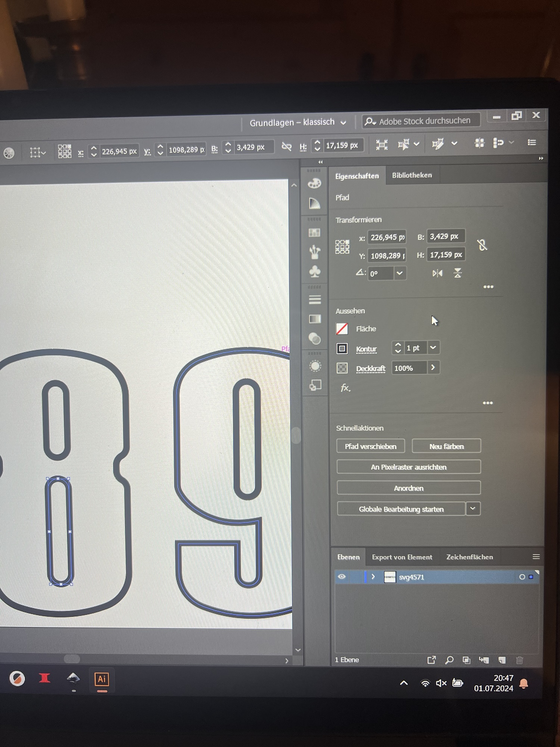Click the Illustrator icon in taskbar

coord(102,679)
